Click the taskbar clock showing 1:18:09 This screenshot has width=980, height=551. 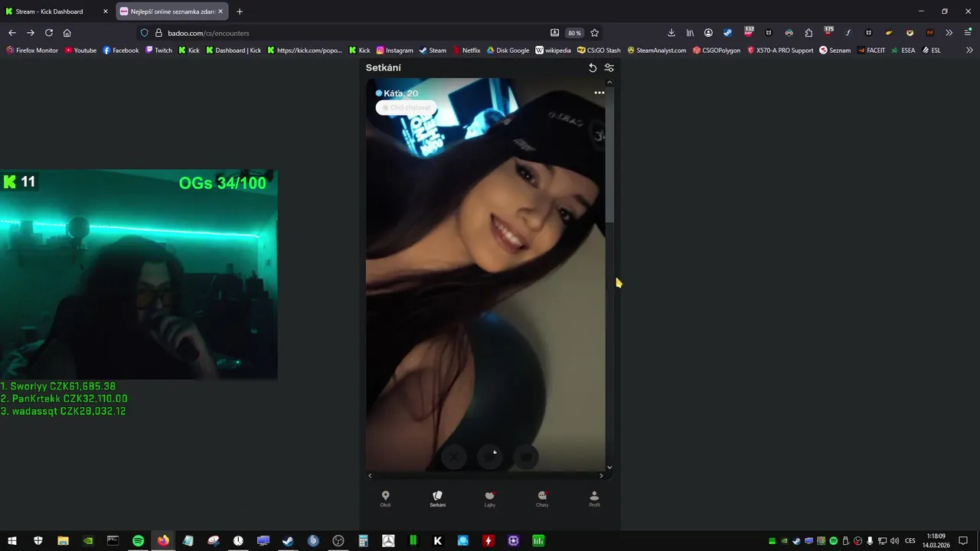click(x=936, y=540)
